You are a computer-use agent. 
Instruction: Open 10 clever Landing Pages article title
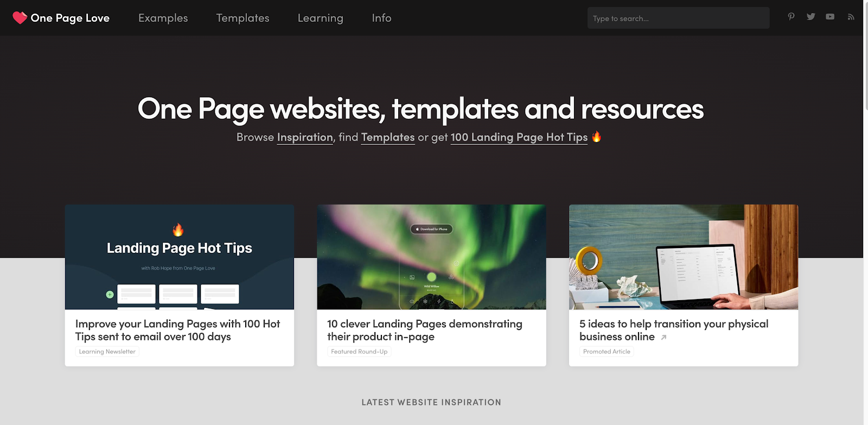point(425,330)
